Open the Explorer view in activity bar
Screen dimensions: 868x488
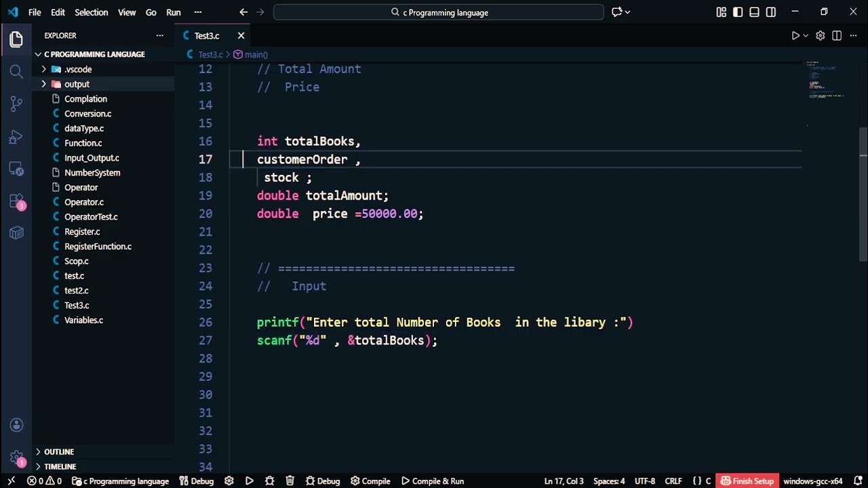click(x=16, y=39)
